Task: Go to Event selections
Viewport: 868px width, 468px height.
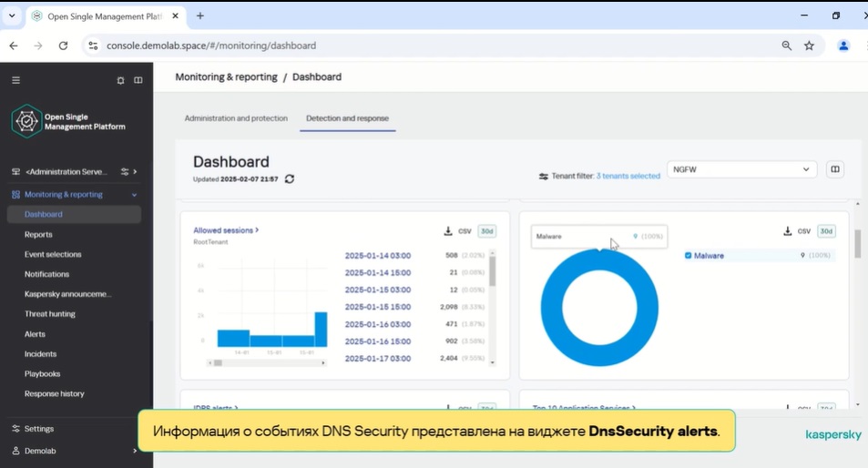Action: tap(53, 254)
